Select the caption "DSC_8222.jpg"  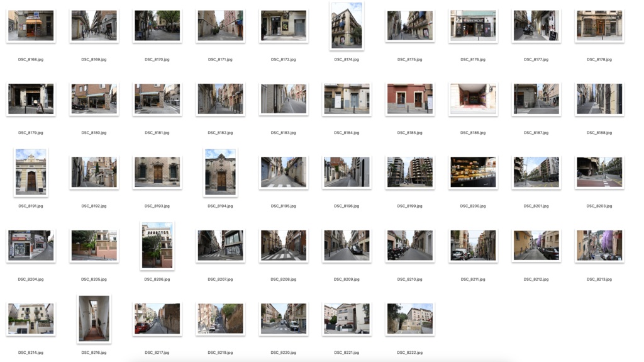pyautogui.click(x=410, y=353)
